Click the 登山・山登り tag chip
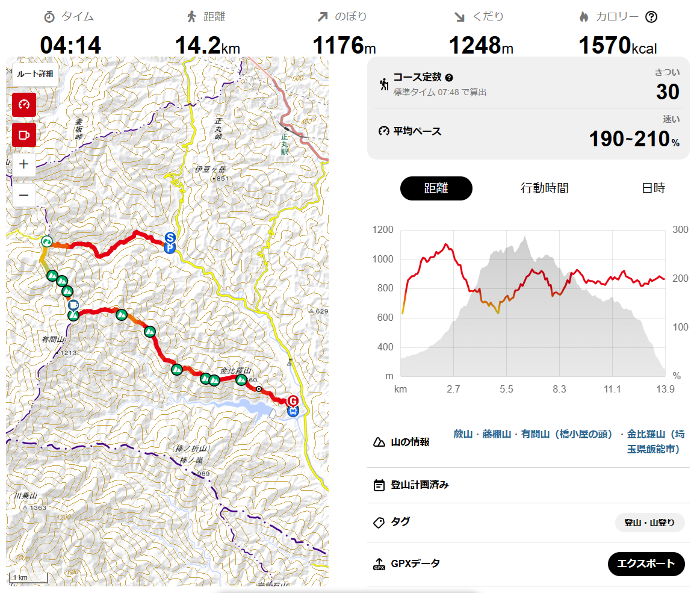The height and width of the screenshot is (593, 700). click(x=649, y=523)
